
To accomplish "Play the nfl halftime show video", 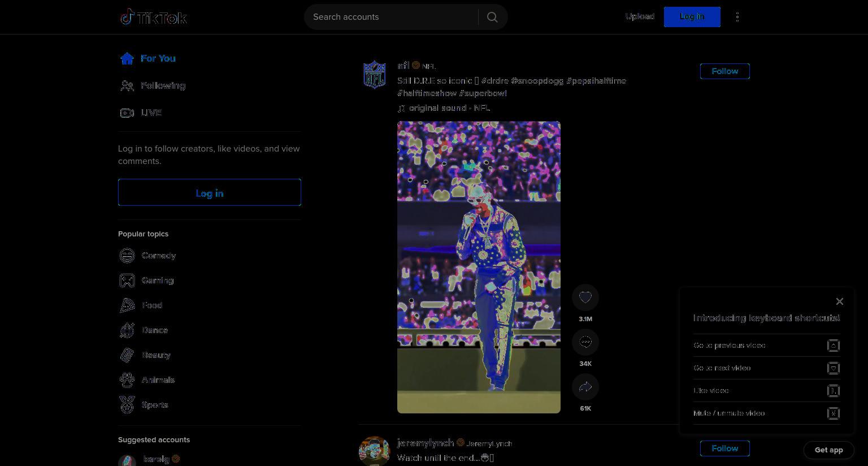I will (x=479, y=267).
